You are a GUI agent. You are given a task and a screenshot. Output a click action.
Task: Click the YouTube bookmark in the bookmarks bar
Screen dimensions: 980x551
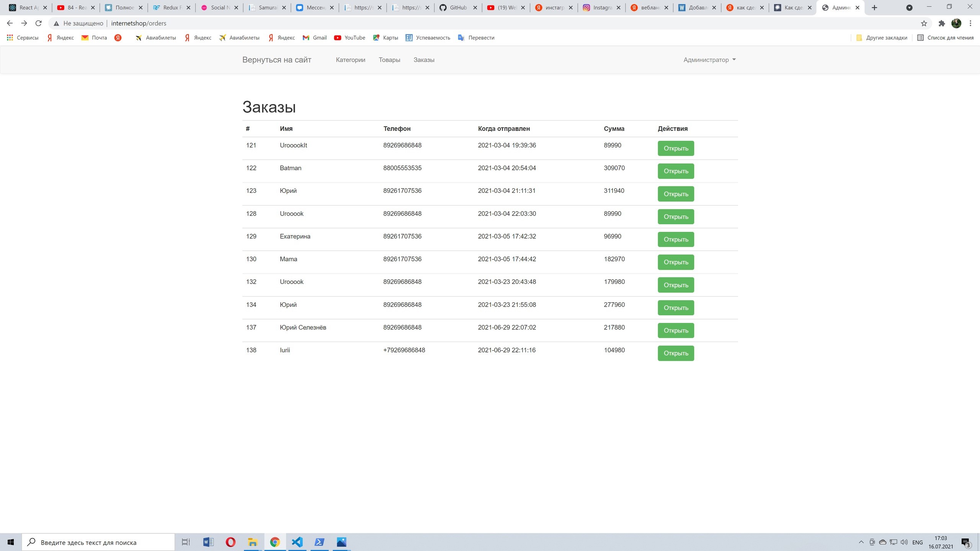[350, 37]
